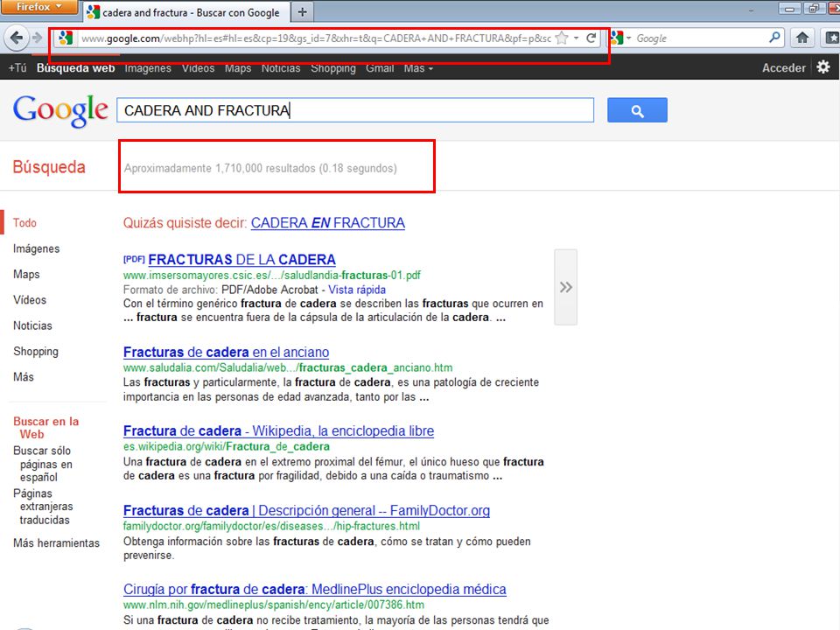Open the bookmarks toolbar icon at far right
The height and width of the screenshot is (630, 840).
pyautogui.click(x=832, y=38)
